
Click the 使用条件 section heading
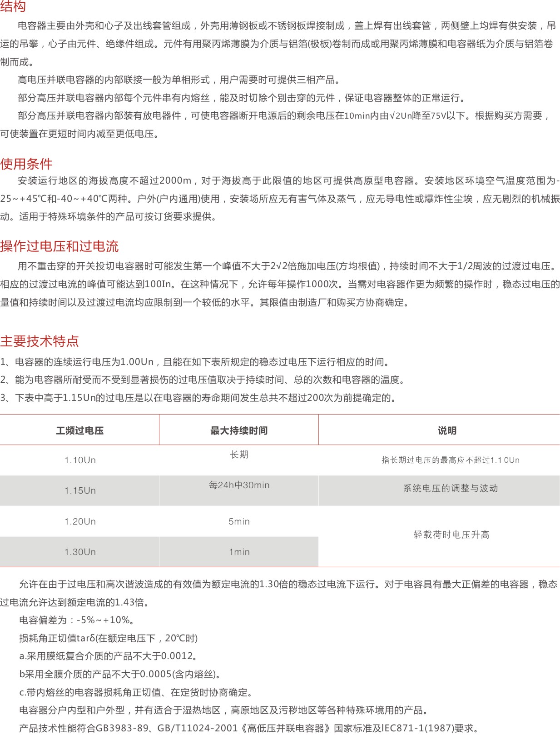click(x=26, y=164)
